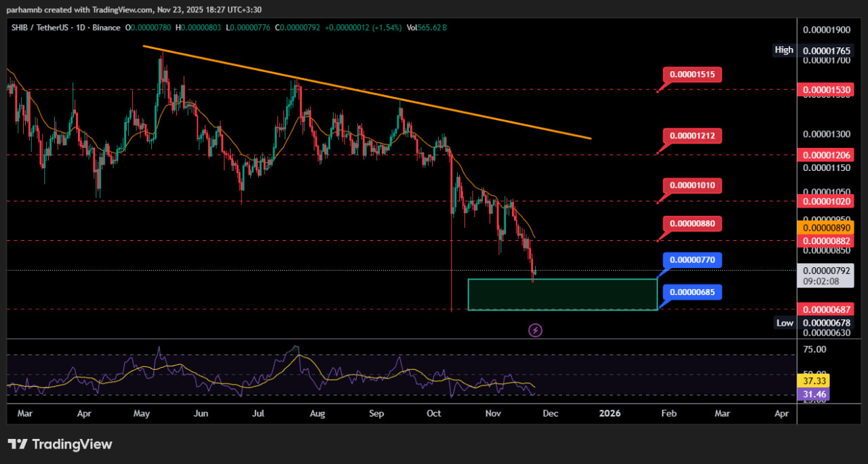The height and width of the screenshot is (464, 868).
Task: Select the red 0.00001212 price callout
Action: (x=692, y=136)
